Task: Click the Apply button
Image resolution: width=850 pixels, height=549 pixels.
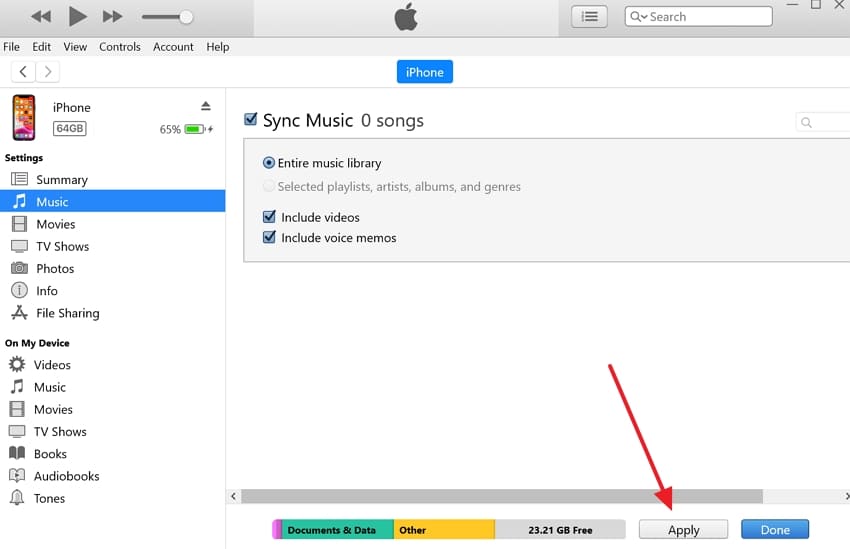Action: (683, 529)
